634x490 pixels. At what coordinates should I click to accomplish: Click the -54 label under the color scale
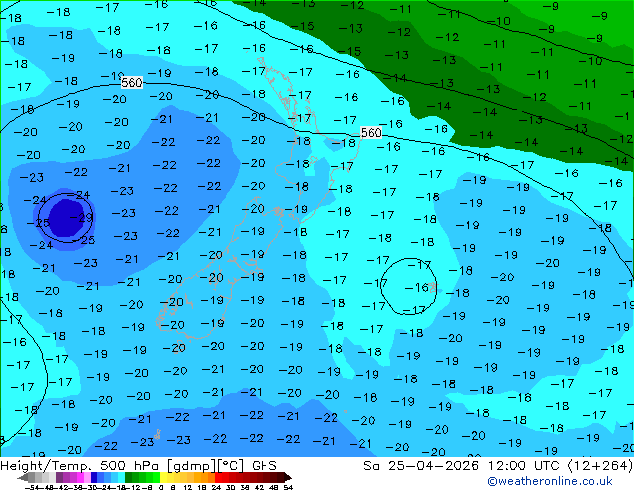(32, 487)
